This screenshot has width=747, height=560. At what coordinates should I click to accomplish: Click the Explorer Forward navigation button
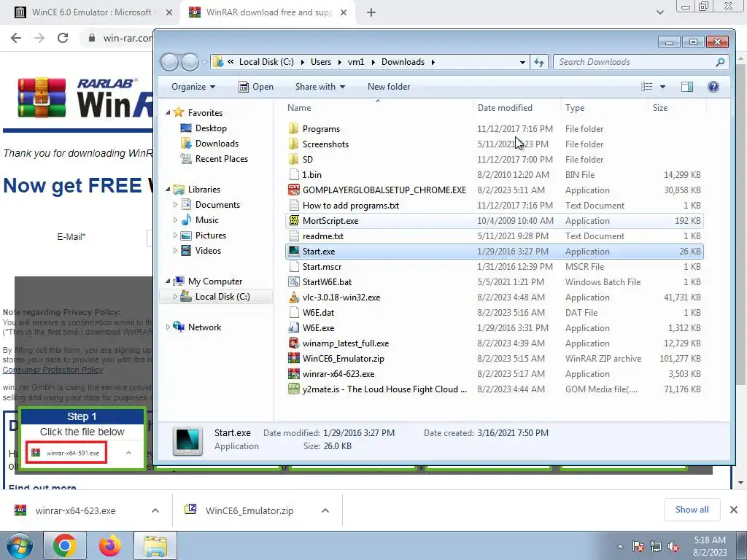point(190,62)
